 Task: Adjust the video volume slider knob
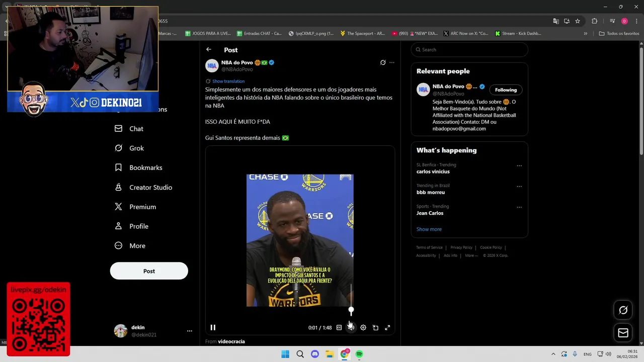(x=351, y=311)
